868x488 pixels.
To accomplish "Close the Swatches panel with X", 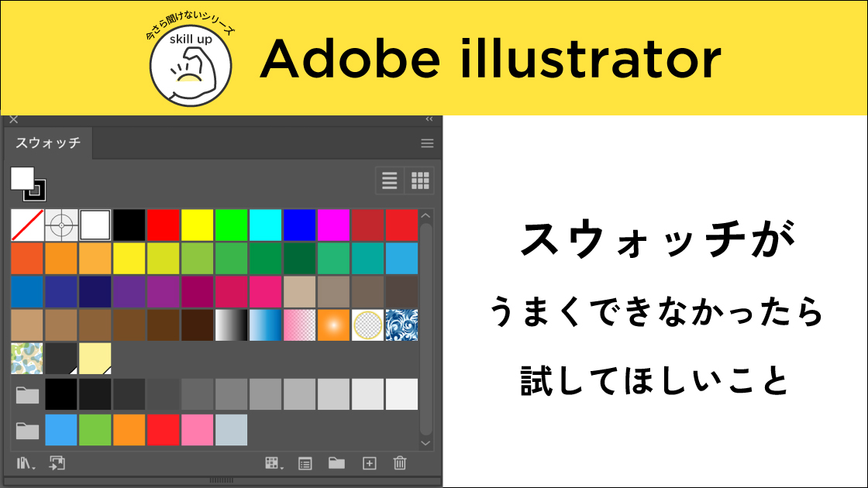I will [14, 119].
